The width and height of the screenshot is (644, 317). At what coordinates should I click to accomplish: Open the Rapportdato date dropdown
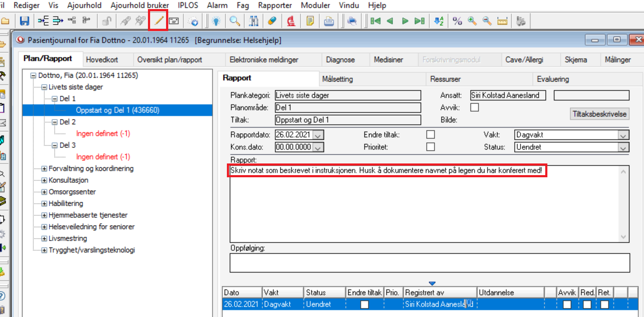click(318, 135)
